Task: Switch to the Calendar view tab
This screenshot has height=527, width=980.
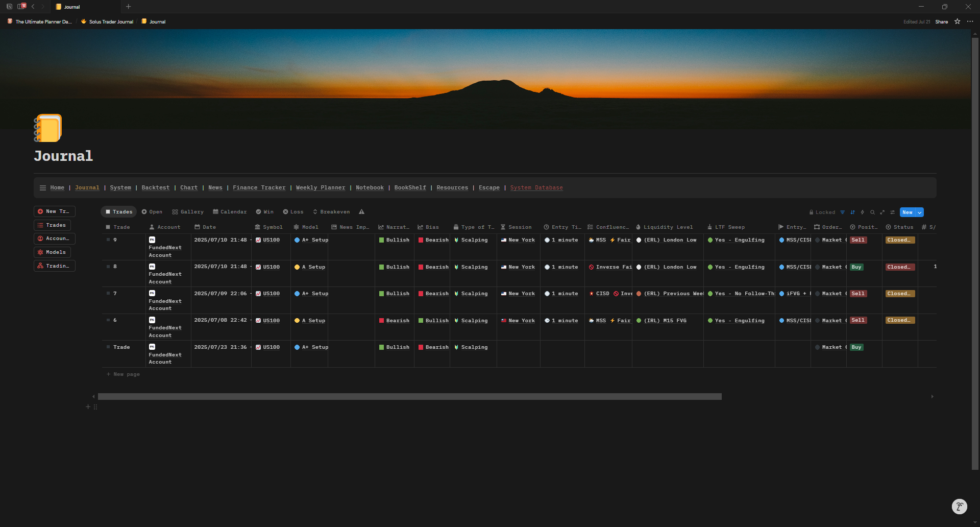Action: (x=230, y=212)
